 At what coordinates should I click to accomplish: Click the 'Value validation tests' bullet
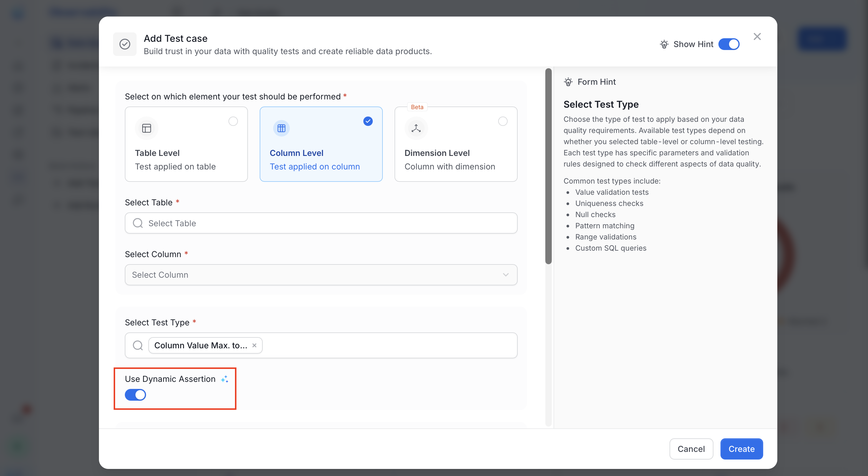coord(612,192)
